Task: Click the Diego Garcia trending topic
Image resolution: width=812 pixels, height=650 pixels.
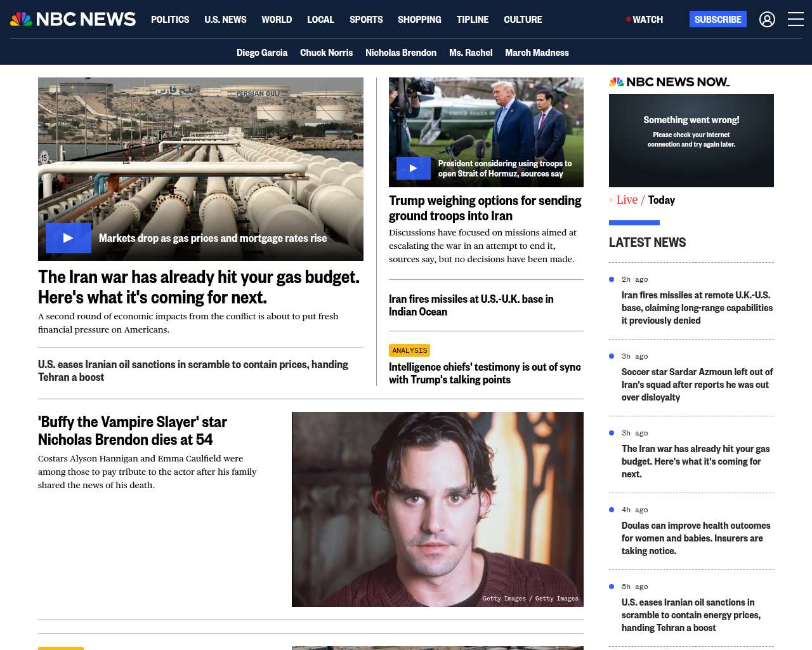Action: pyautogui.click(x=262, y=53)
